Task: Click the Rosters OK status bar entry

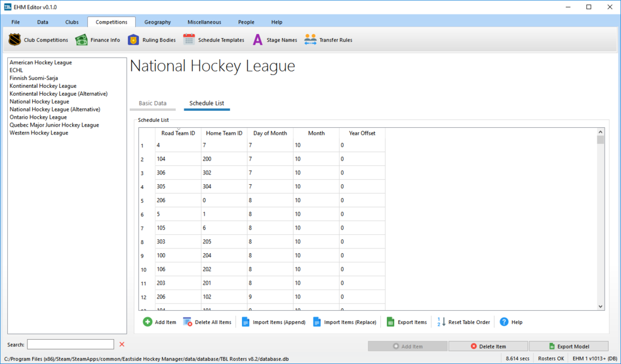Action: [551, 359]
